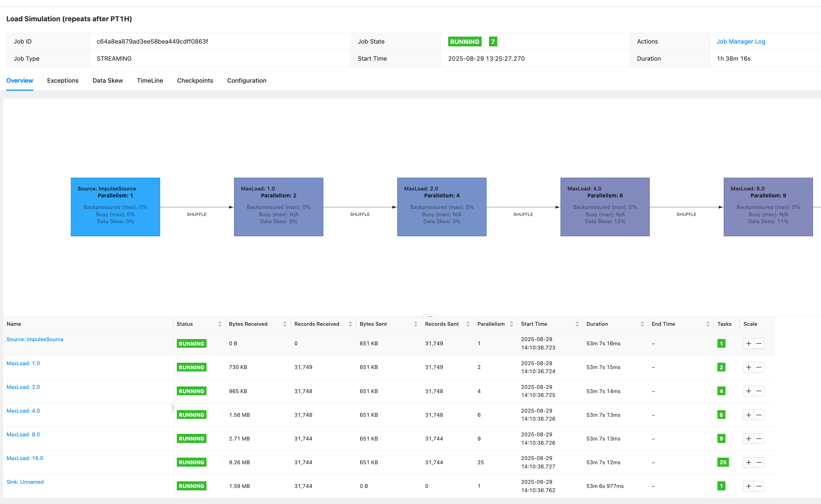Screen dimensions: 821x504
Task: Click the duration value 1h 38m 16s
Action: pyautogui.click(x=733, y=59)
